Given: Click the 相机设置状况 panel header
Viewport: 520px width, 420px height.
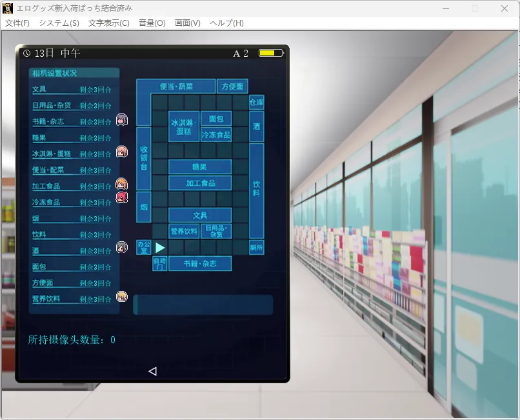Looking at the screenshot, I should (x=74, y=73).
